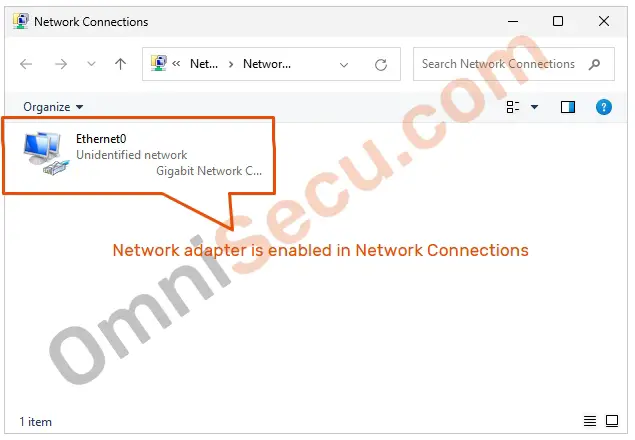Expand the view options dropdown arrow
This screenshot has height=440, width=635.
click(535, 107)
